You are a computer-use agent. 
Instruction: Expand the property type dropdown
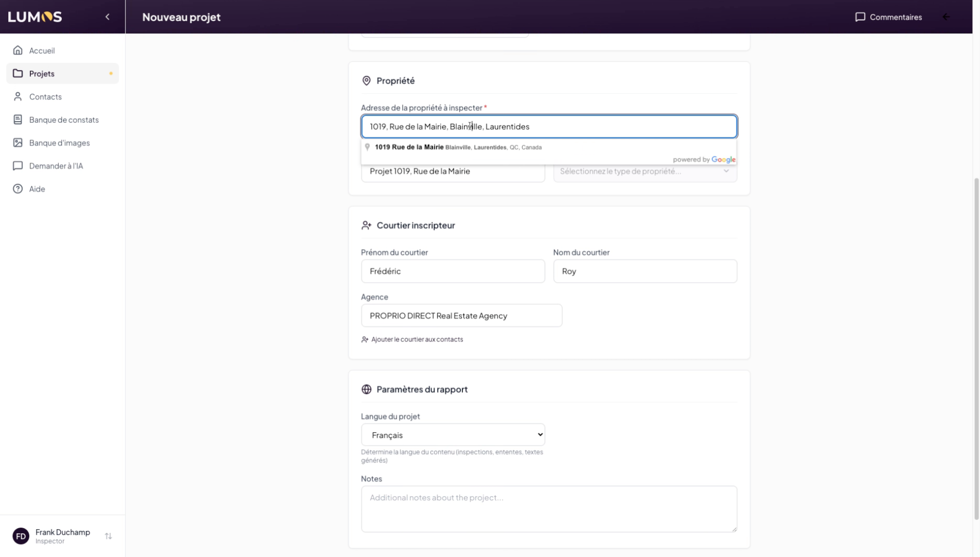coord(644,172)
